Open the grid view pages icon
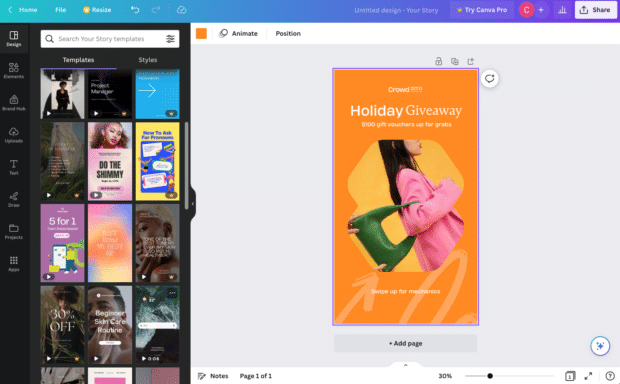The height and width of the screenshot is (384, 620). [570, 376]
